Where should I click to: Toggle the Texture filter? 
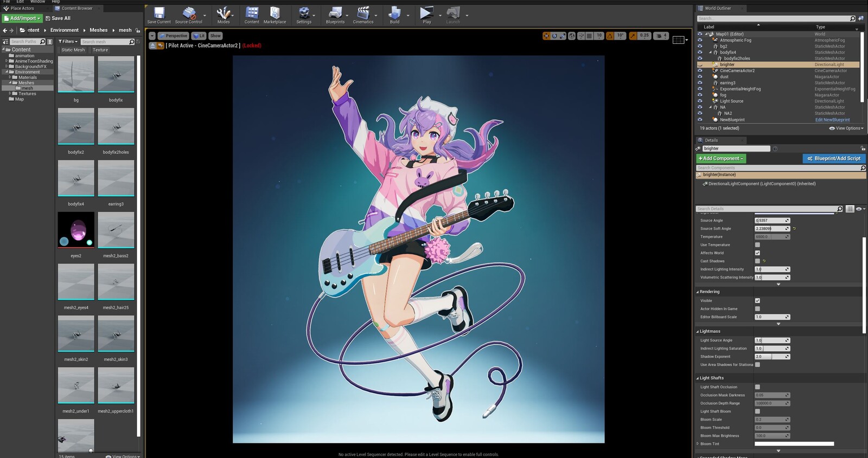100,50
